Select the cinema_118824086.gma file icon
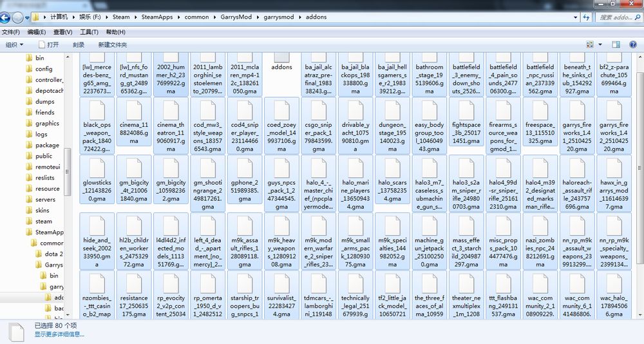 (x=134, y=110)
